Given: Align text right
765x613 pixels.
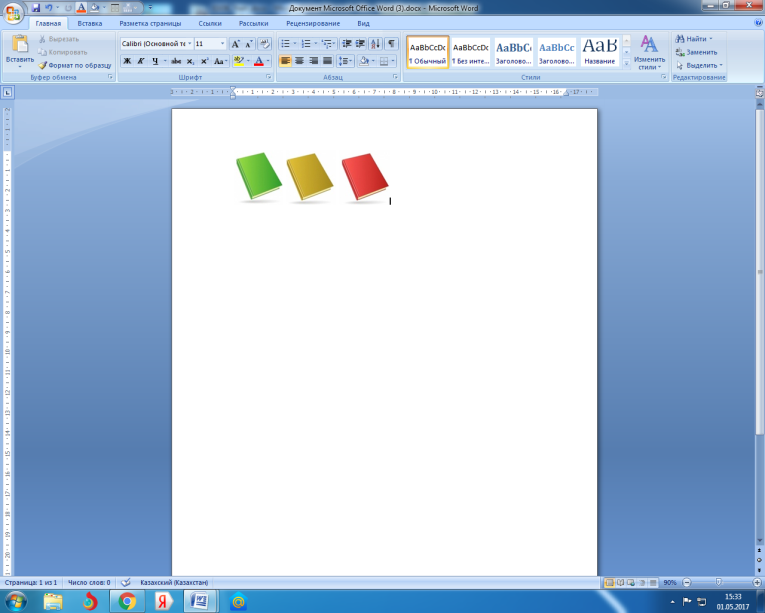Looking at the screenshot, I should (x=313, y=61).
